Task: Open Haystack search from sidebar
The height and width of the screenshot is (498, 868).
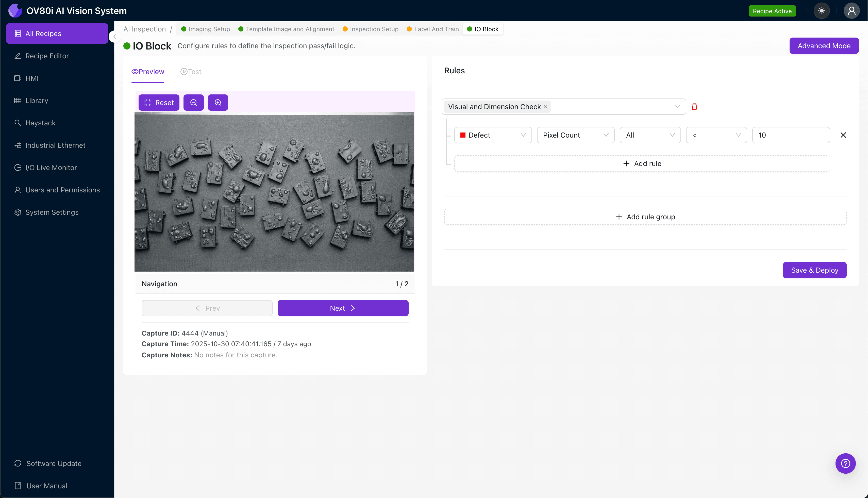Action: coord(40,123)
